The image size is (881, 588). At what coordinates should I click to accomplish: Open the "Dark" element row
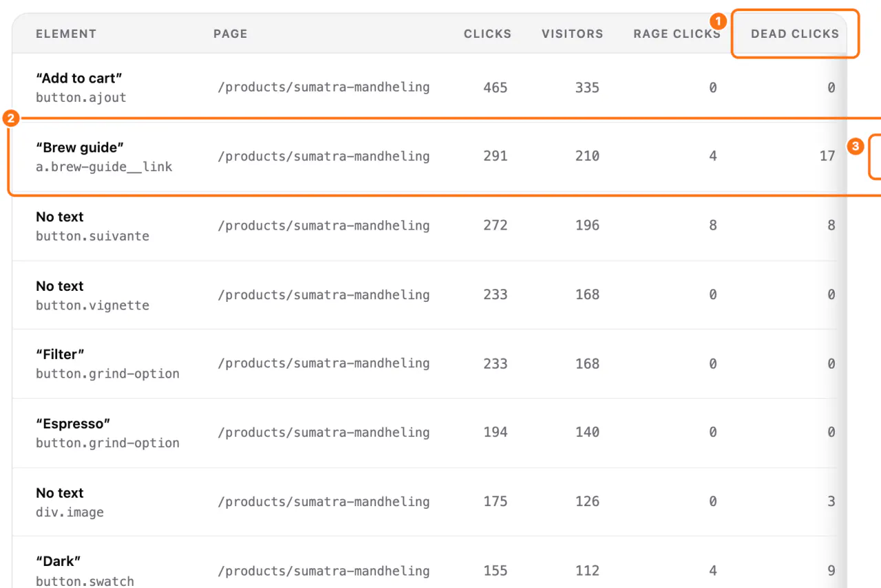pos(429,563)
